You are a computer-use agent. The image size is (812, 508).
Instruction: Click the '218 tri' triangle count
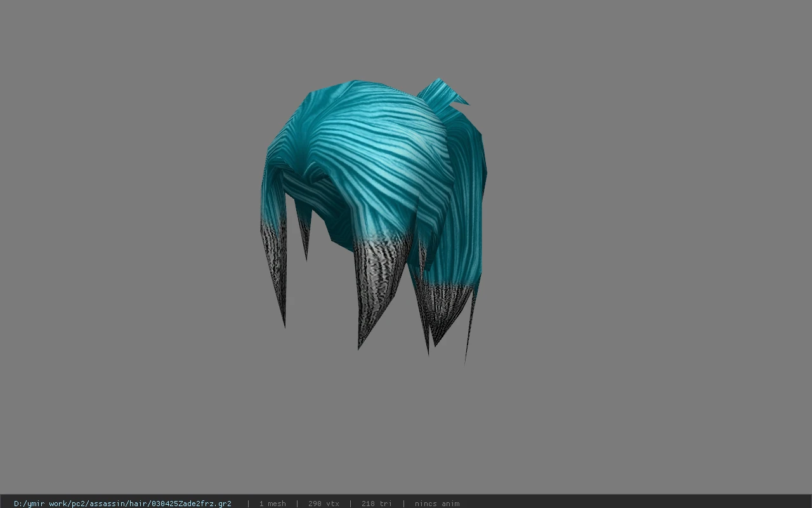click(377, 504)
